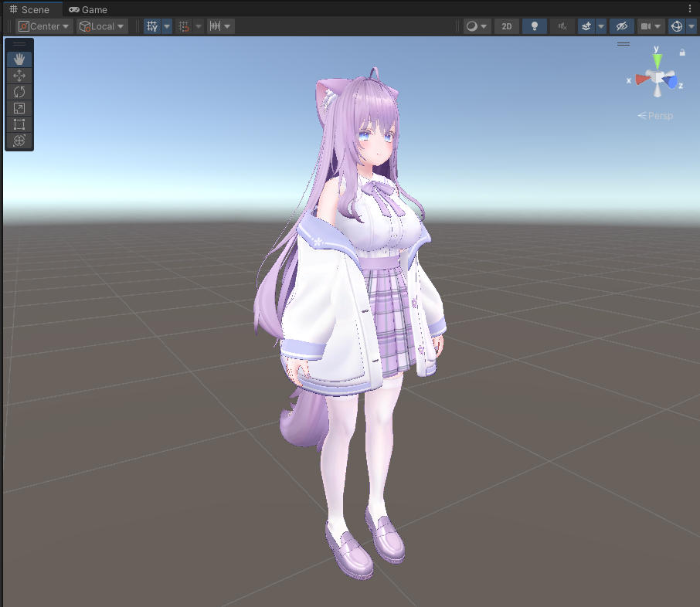700x607 pixels.
Task: Select the Rotate tool
Action: [x=19, y=92]
